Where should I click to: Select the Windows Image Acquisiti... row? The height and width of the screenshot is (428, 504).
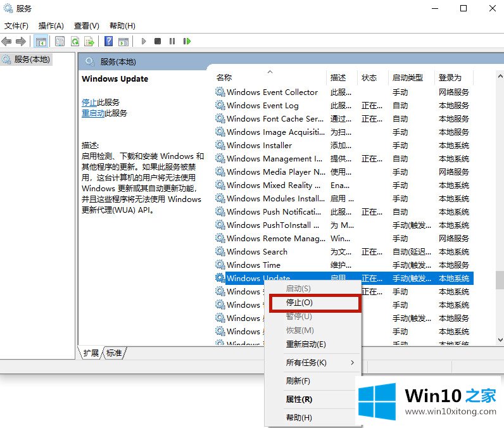tap(343, 132)
